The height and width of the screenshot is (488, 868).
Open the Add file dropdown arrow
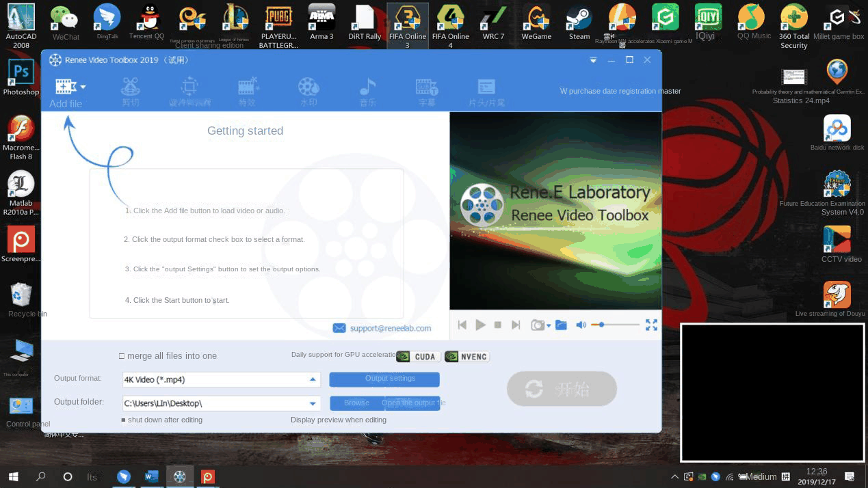83,86
